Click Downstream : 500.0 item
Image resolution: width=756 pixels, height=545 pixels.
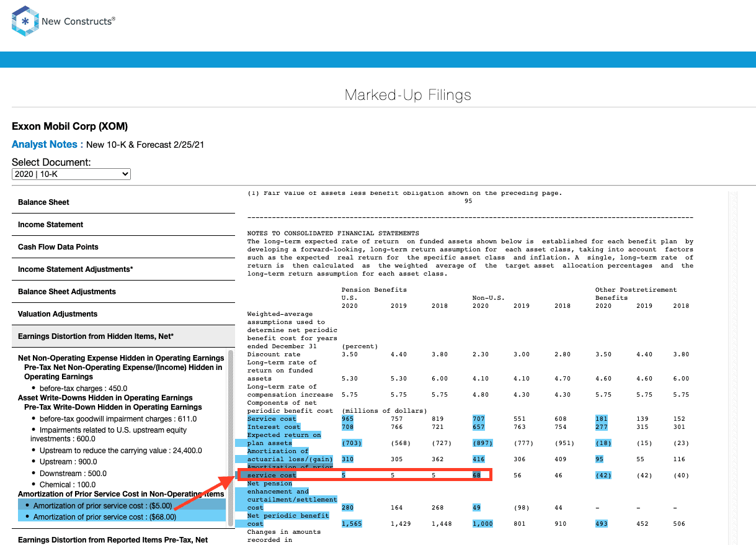click(73, 474)
